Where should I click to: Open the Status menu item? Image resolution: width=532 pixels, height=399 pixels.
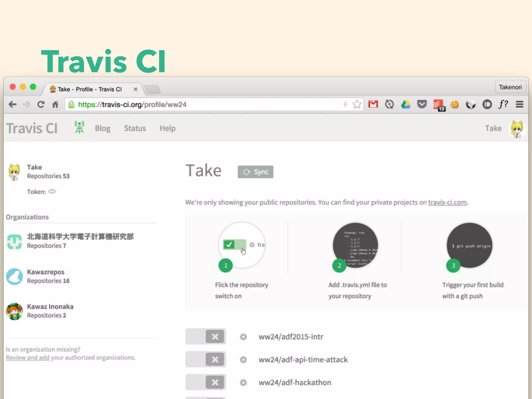click(x=135, y=128)
